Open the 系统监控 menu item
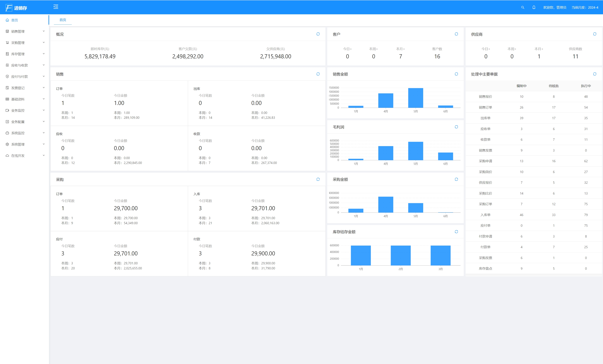Image resolution: width=603 pixels, height=364 pixels. click(24, 133)
